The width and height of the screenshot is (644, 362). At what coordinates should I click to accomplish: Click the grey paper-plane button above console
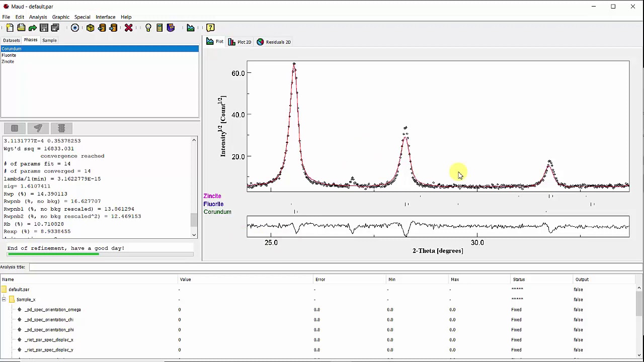[38, 129]
